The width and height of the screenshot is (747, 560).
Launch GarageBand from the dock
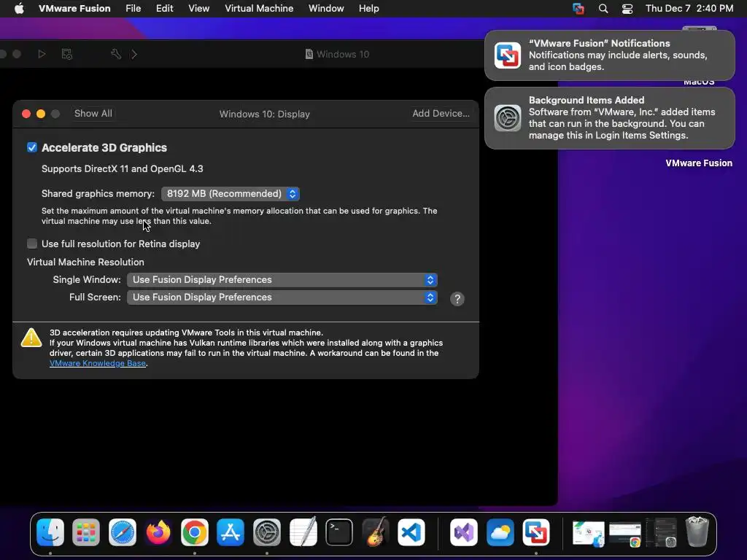pyautogui.click(x=376, y=532)
